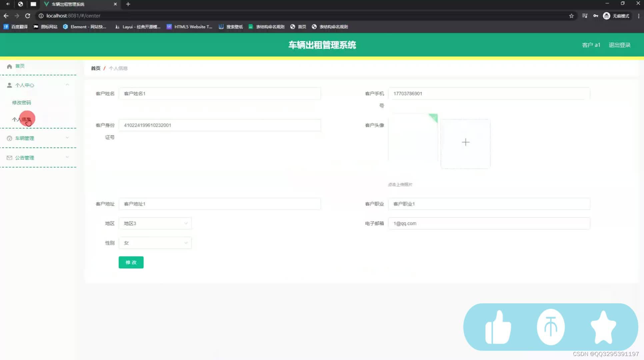Image resolution: width=644 pixels, height=360 pixels.
Task: Collapse the 个人中心 menu chevron
Action: tap(67, 85)
